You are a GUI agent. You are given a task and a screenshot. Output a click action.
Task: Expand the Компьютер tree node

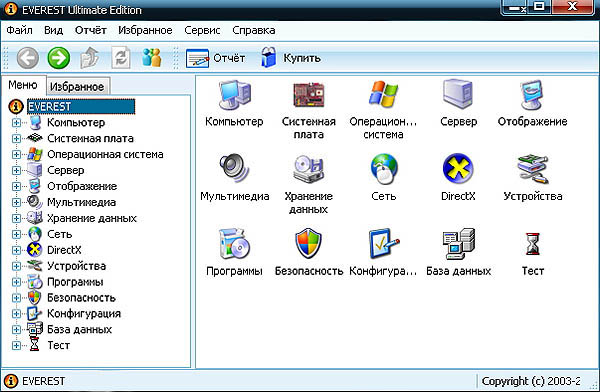(x=16, y=122)
